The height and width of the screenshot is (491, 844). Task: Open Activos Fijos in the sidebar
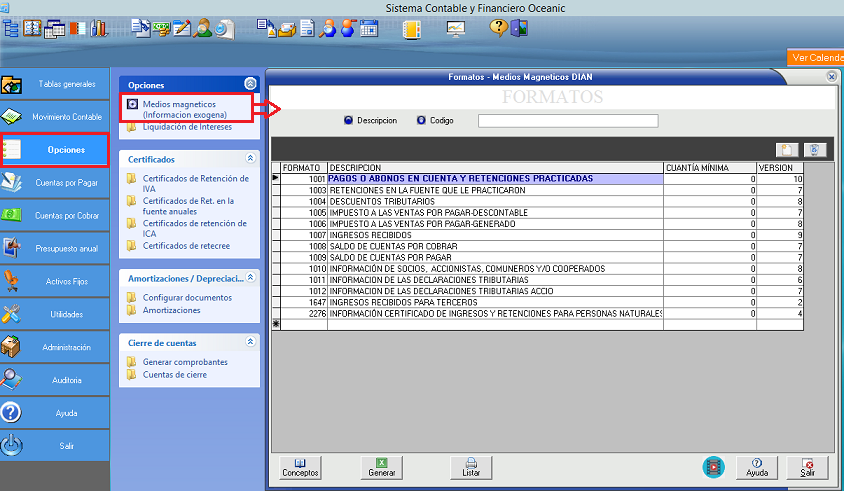[55, 281]
